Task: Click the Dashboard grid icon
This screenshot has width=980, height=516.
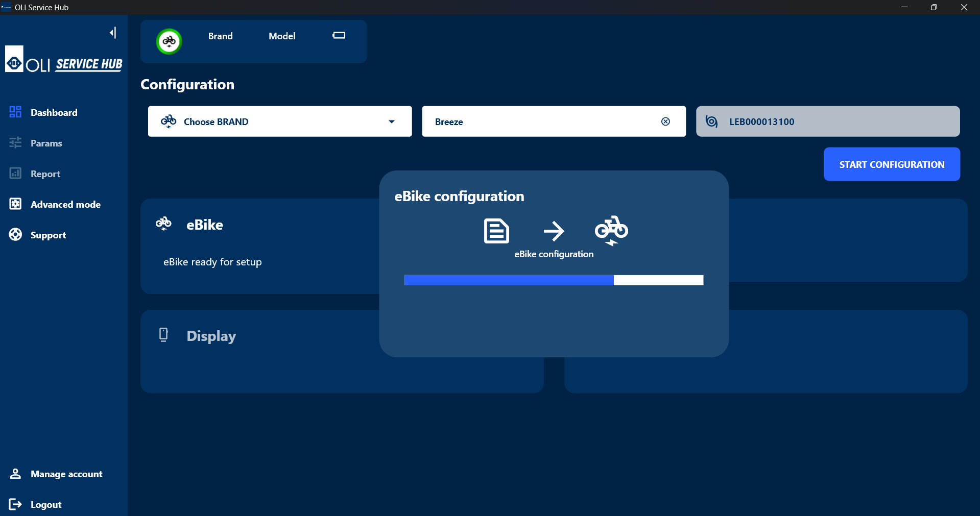Action: (15, 112)
